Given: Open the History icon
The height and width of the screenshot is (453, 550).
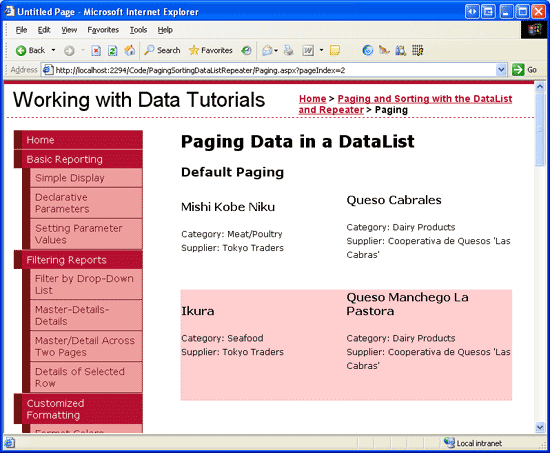Looking at the screenshot, I should (246, 51).
